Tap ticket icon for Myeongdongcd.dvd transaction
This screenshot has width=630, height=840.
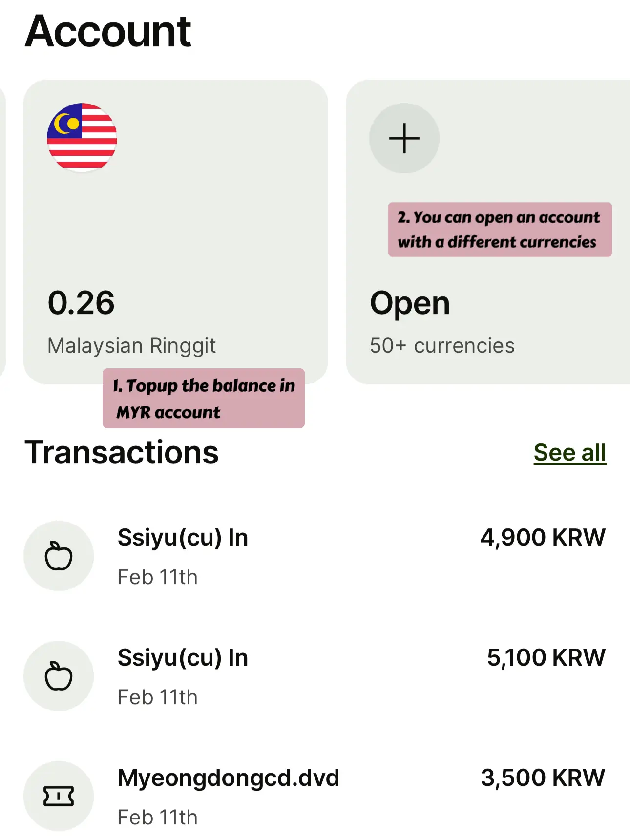pyautogui.click(x=59, y=796)
